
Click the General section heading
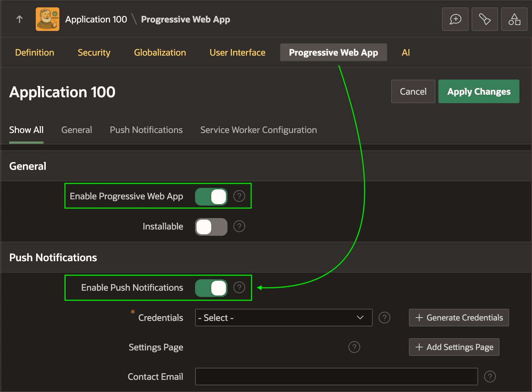click(x=28, y=166)
